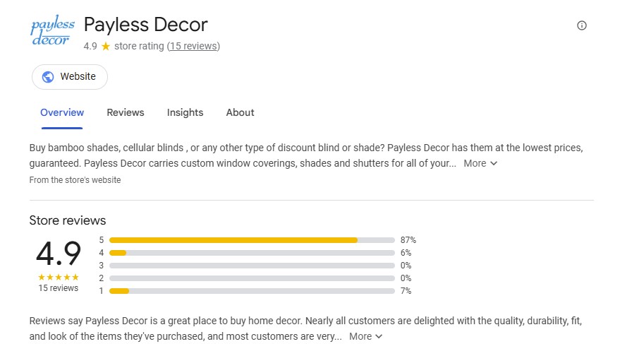644x344 pixels.
Task: Click the chevron after reviews summary More
Action: tap(379, 337)
